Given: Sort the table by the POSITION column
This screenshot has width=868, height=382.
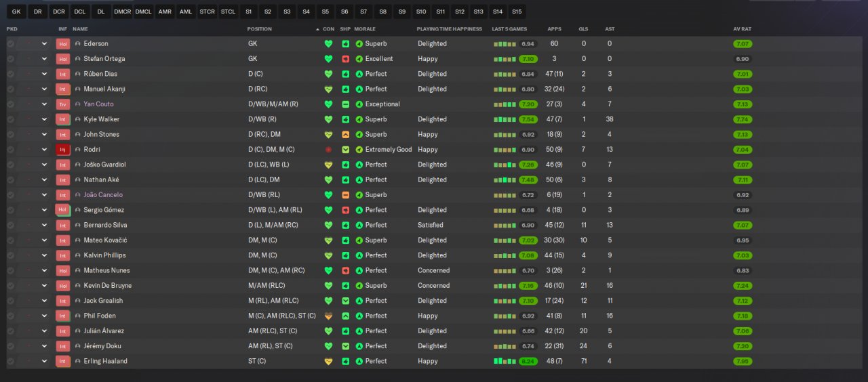Looking at the screenshot, I should click(x=260, y=29).
